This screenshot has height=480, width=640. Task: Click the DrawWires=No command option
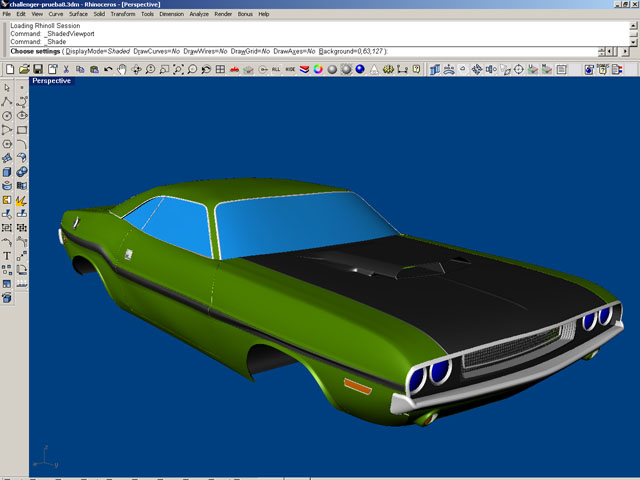(205, 51)
